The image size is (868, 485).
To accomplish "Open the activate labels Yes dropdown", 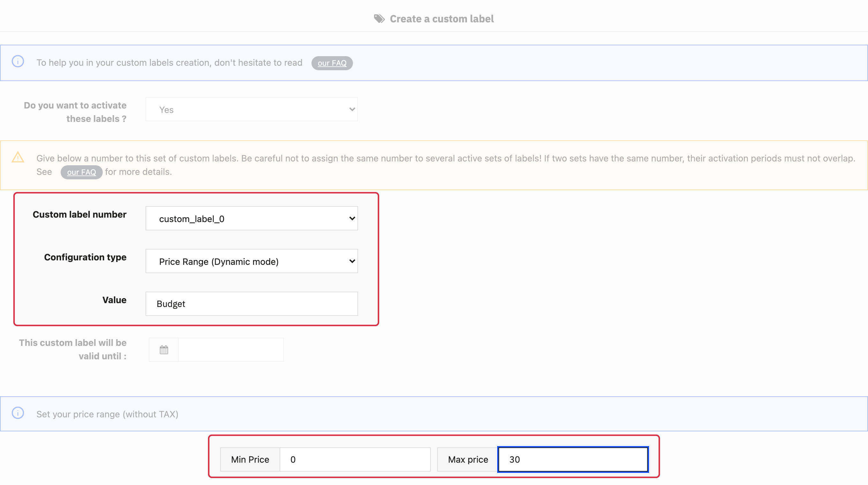I will 252,109.
